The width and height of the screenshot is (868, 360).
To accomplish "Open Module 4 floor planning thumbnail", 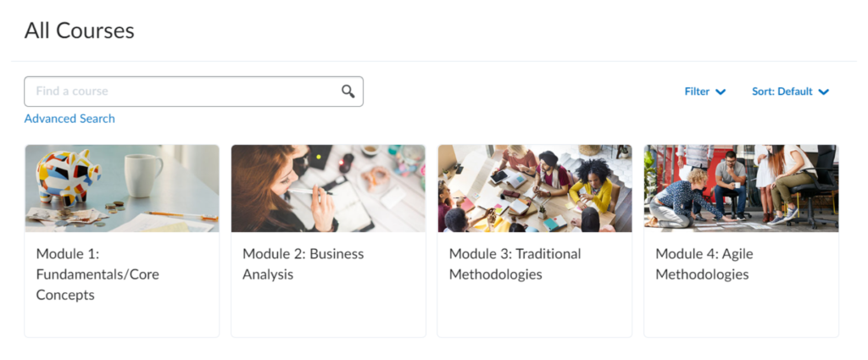I will tap(741, 188).
